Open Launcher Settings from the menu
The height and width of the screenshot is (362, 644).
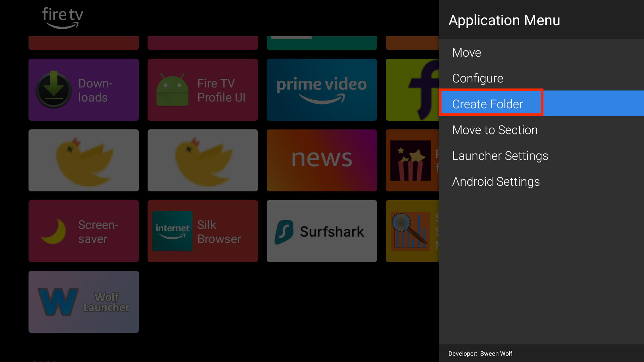coord(541,156)
